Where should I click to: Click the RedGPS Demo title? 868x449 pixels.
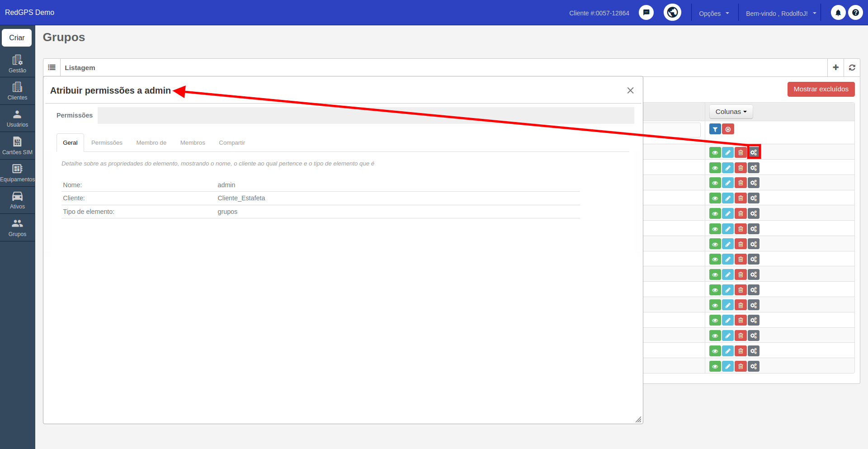pos(29,12)
